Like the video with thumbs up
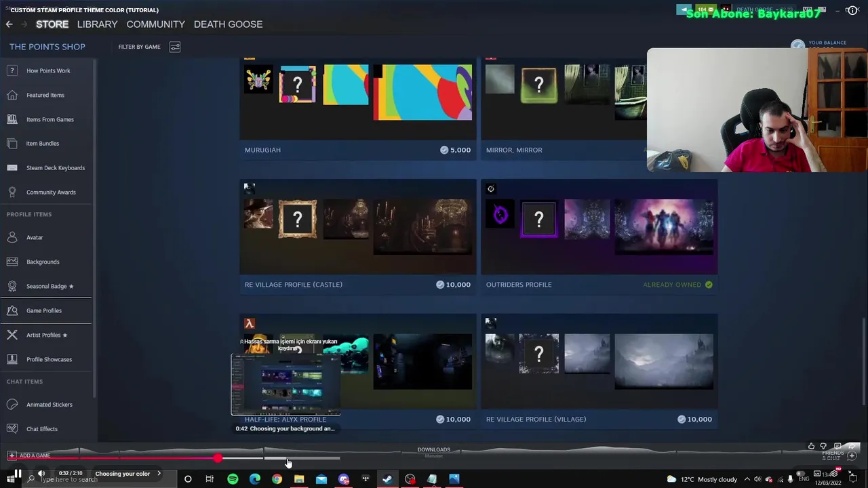 pyautogui.click(x=811, y=446)
